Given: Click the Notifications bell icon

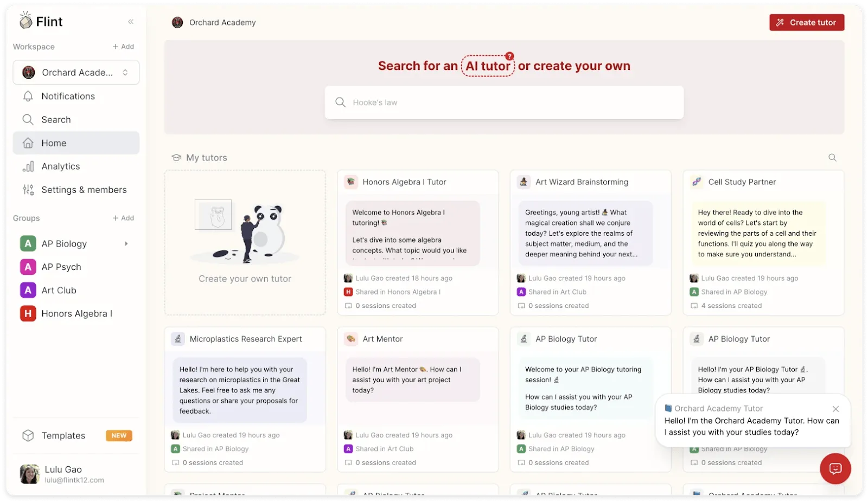Looking at the screenshot, I should 28,96.
